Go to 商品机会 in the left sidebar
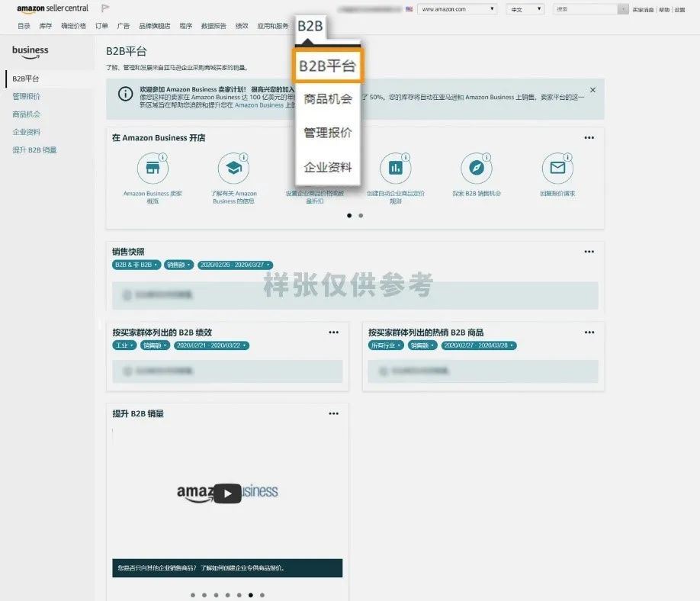This screenshot has height=601, width=700. point(27,114)
